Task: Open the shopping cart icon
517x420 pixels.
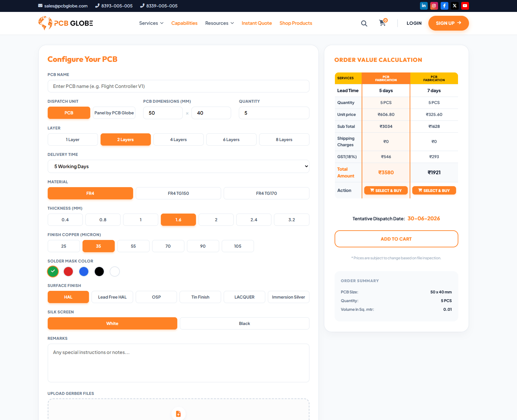Action: point(383,23)
